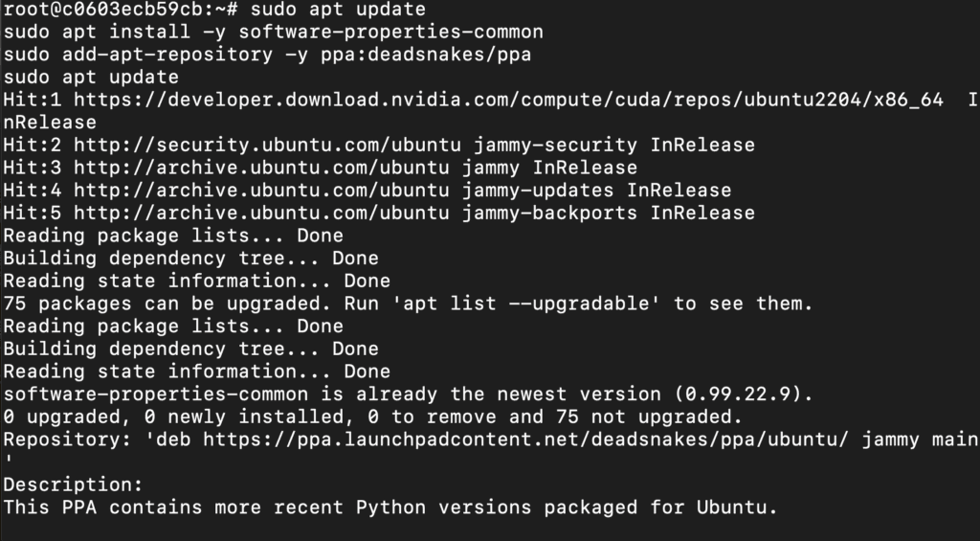Click the 'This PPA contains more recent Python' line
Viewport: 980px width, 541px height.
click(390, 507)
